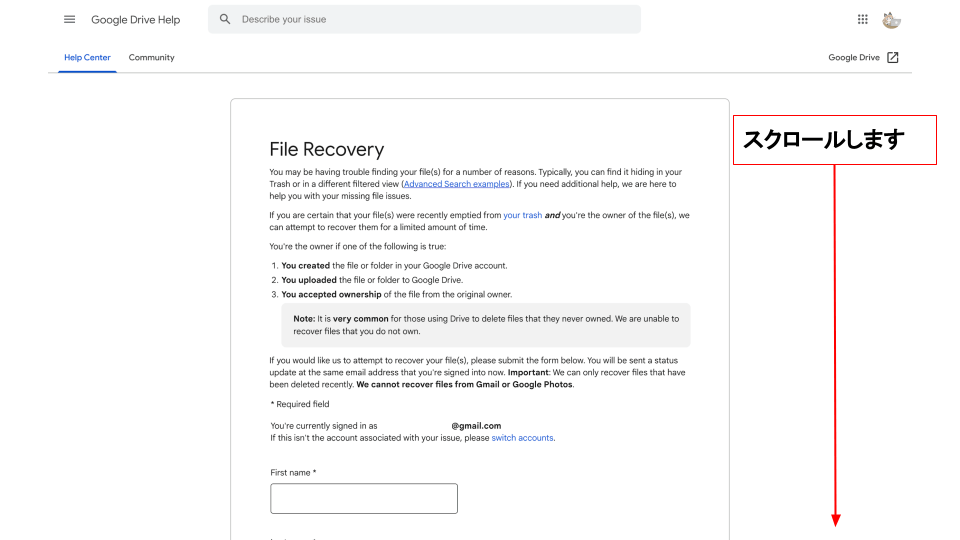Open the main menu hamburger icon

[x=69, y=19]
